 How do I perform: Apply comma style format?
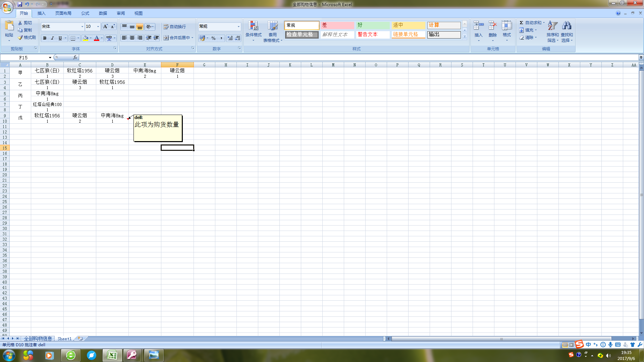[221, 38]
